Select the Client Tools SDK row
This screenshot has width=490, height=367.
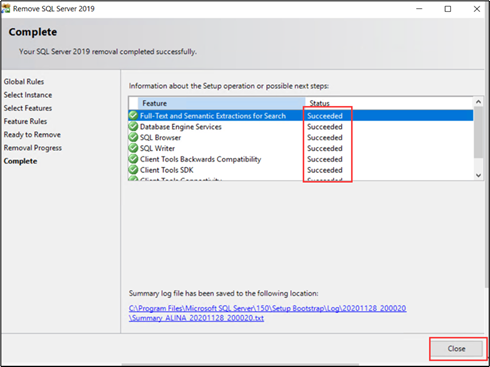tap(300, 170)
